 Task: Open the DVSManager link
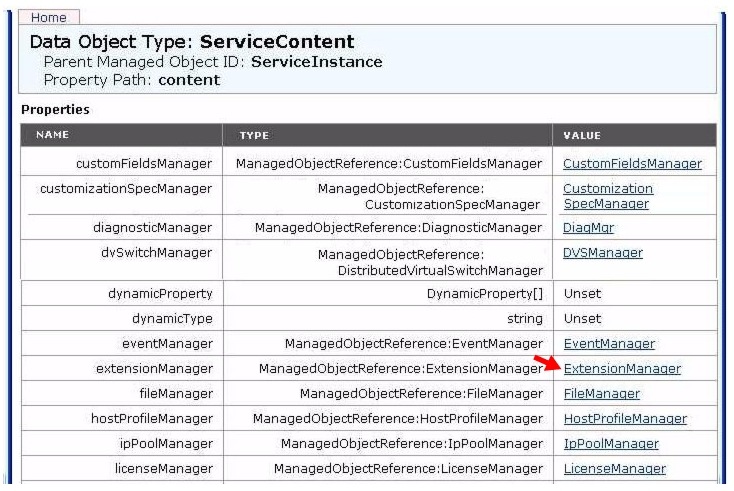click(602, 253)
